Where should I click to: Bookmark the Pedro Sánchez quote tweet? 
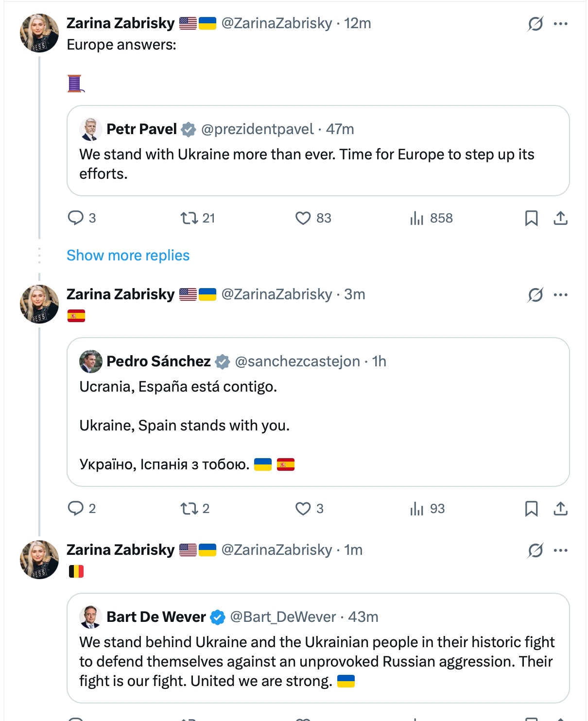click(x=531, y=509)
